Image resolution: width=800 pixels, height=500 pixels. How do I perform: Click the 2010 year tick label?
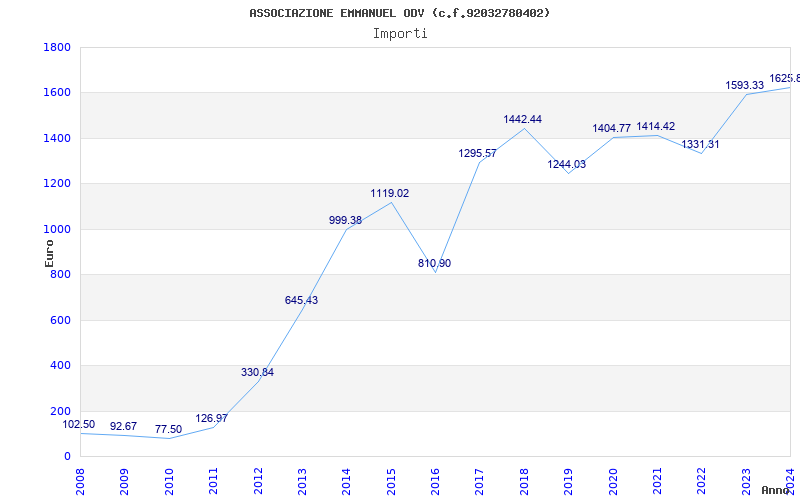pyautogui.click(x=169, y=482)
